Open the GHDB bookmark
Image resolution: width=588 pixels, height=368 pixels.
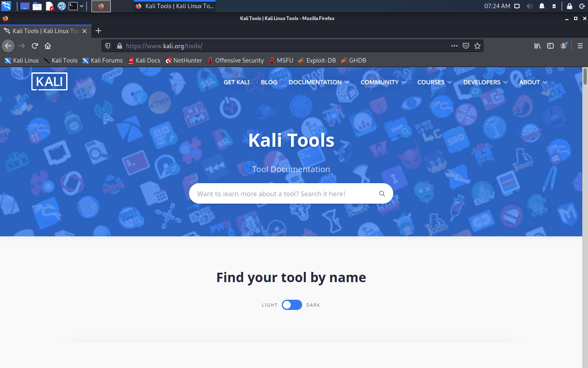(354, 61)
